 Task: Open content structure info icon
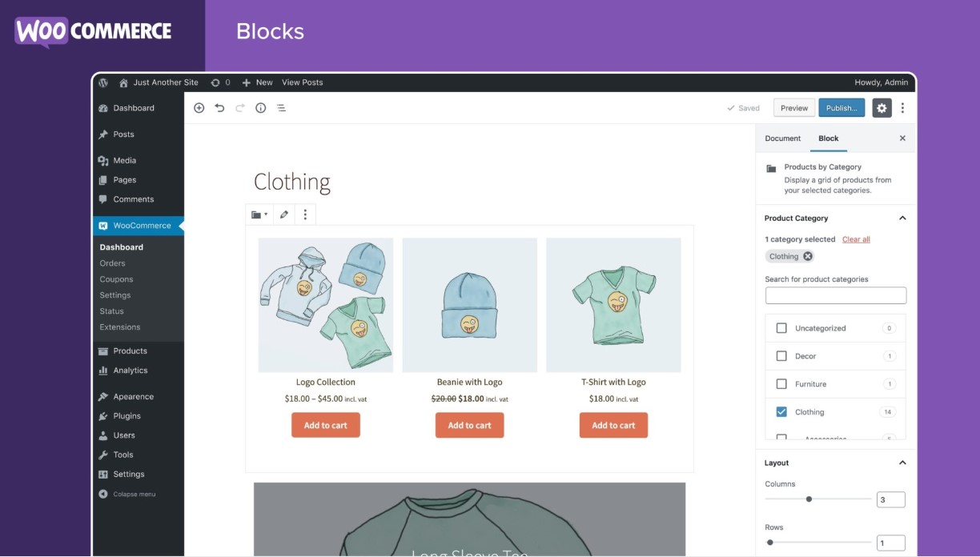point(260,108)
